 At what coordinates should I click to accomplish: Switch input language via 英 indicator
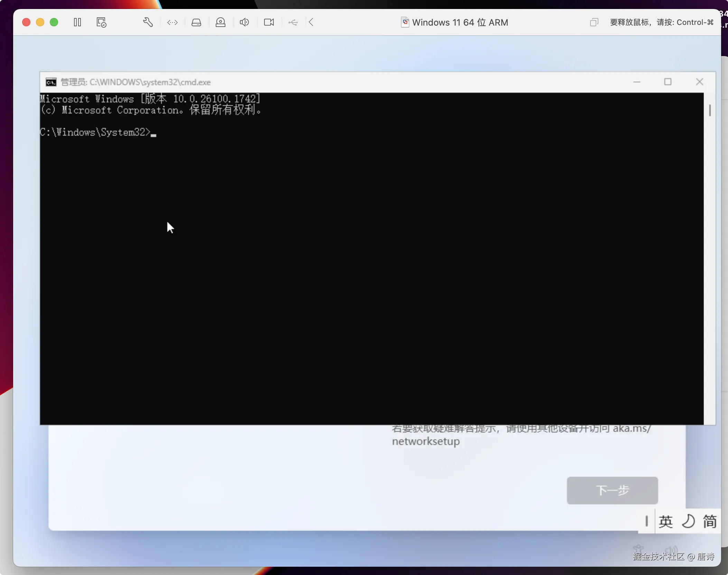(x=665, y=521)
